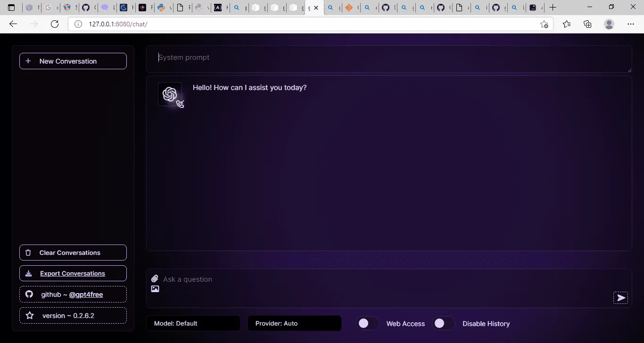The height and width of the screenshot is (343, 644).
Task: Open the Favorites list icon
Action: [x=567, y=24]
